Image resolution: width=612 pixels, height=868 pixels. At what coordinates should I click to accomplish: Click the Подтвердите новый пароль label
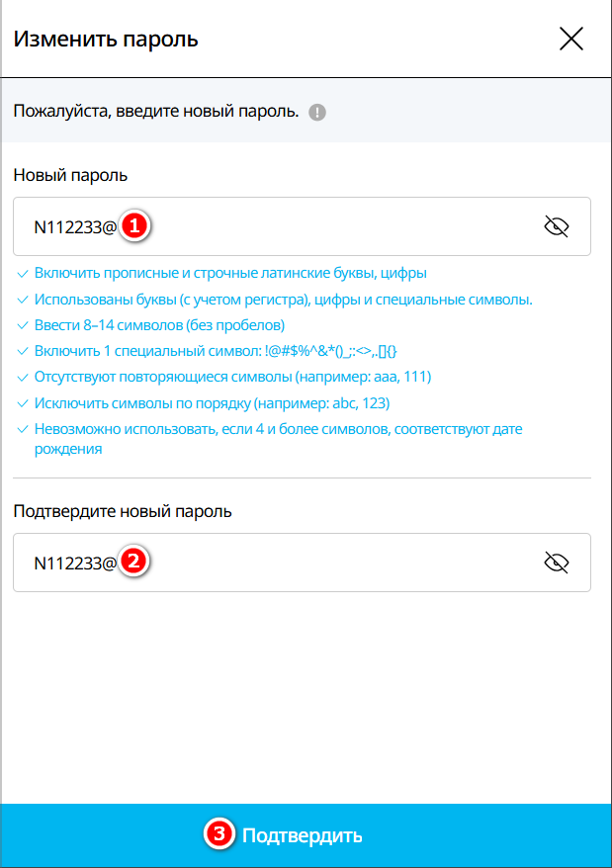point(123,511)
